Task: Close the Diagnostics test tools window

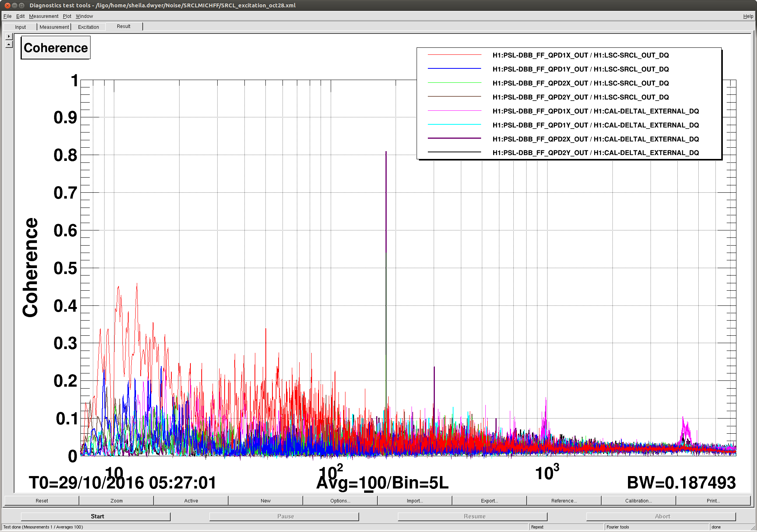Action: click(7, 5)
